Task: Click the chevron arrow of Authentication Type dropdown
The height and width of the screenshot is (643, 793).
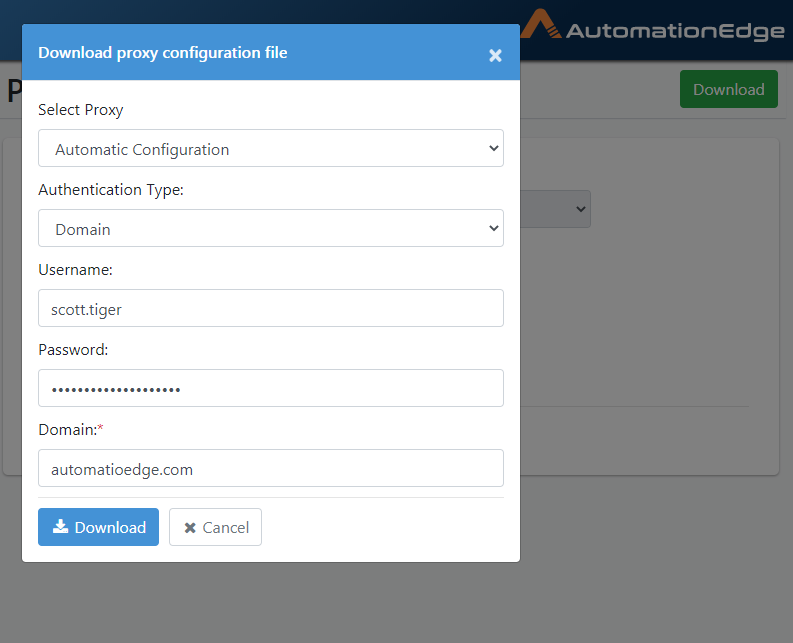Action: tap(494, 228)
